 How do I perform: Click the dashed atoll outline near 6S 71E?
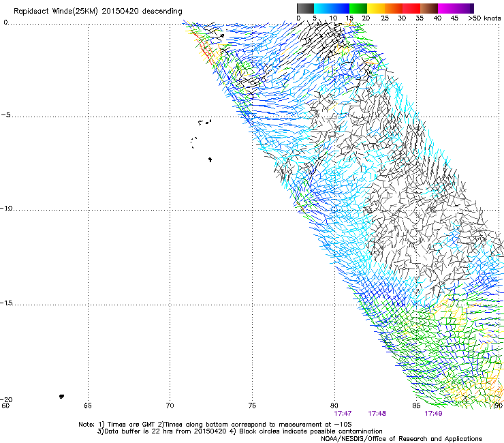tap(193, 142)
